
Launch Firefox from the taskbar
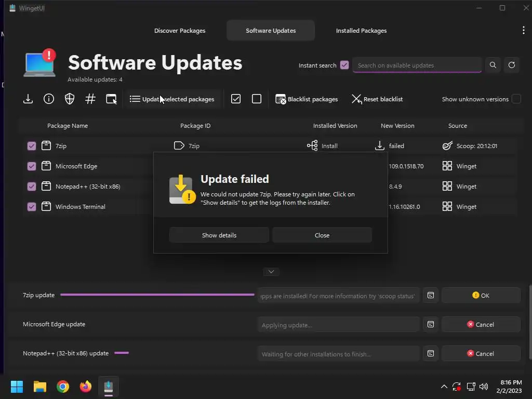86,387
